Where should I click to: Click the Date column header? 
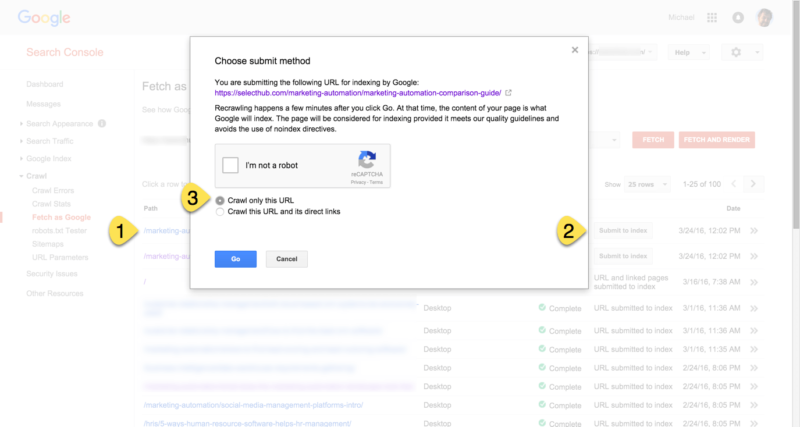(x=733, y=208)
